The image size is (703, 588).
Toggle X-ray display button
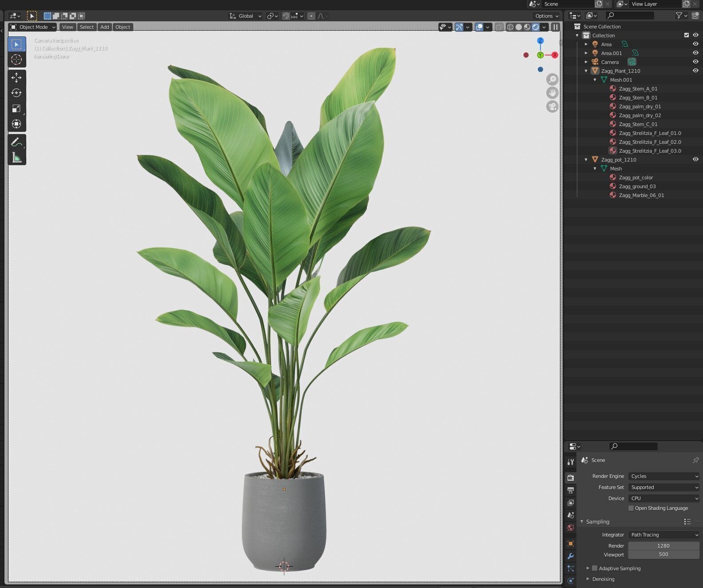(499, 27)
